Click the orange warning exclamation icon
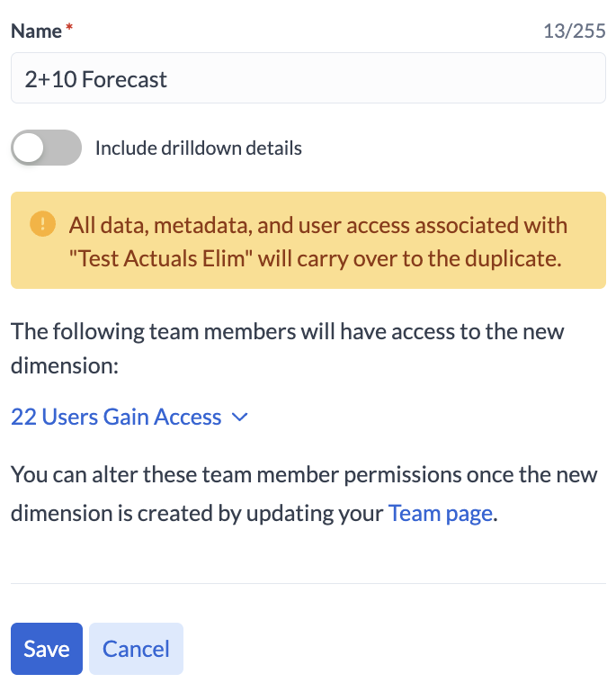The height and width of the screenshot is (683, 616). 42,223
